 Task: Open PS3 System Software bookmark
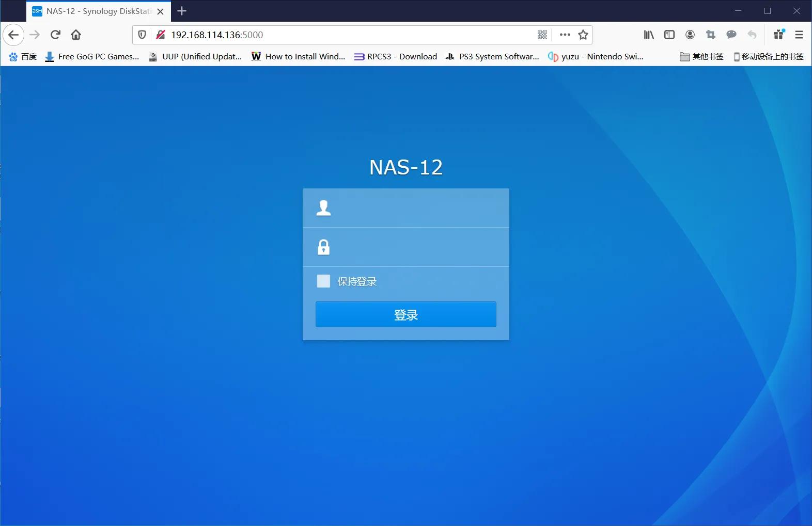point(492,56)
